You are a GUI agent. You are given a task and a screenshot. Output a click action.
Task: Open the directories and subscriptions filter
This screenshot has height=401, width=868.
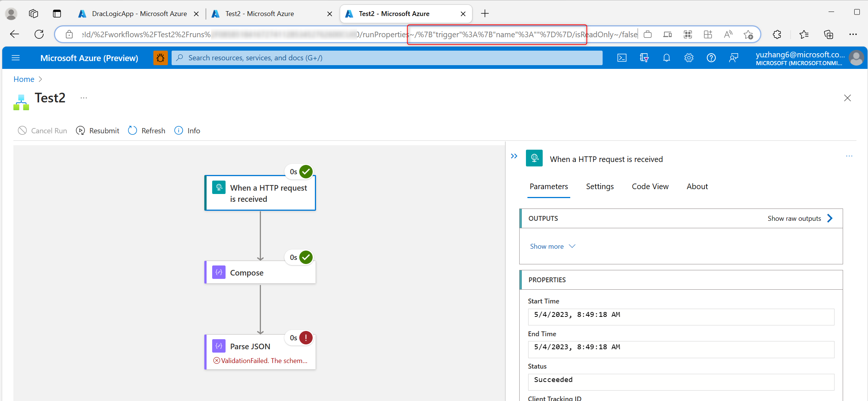[x=644, y=58]
